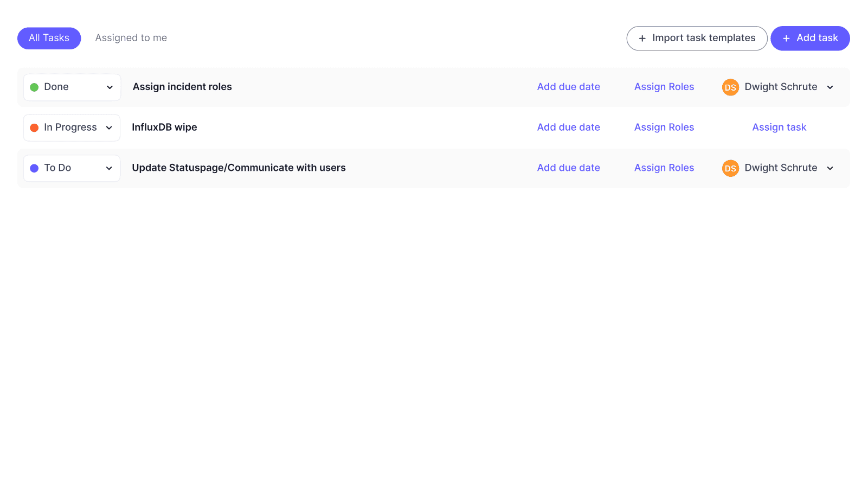Select the All Tasks filter

49,38
